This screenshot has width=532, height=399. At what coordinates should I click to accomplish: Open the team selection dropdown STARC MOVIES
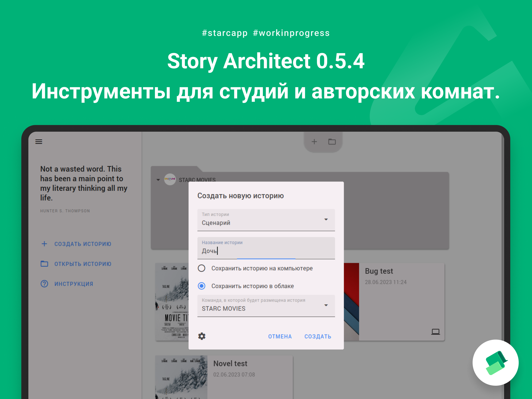tap(266, 306)
